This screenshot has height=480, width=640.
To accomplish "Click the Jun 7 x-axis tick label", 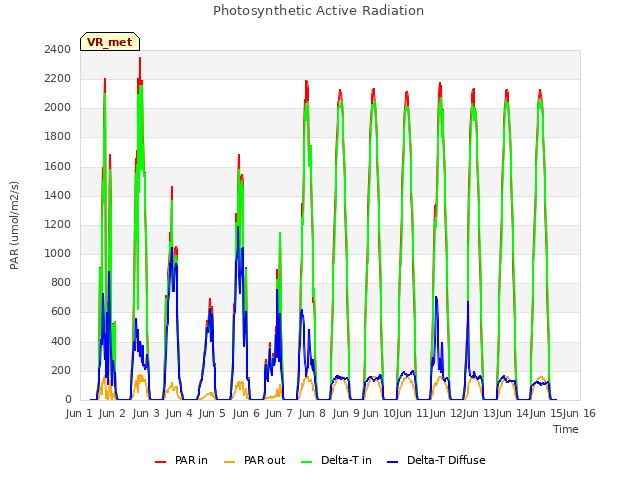I will tap(279, 413).
